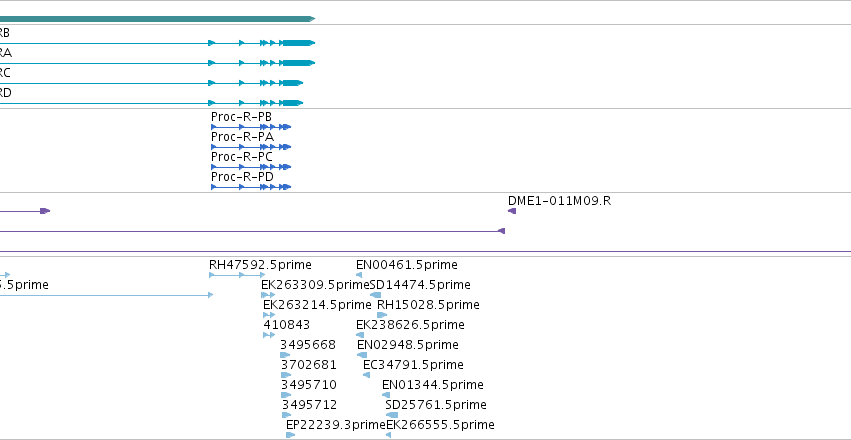Select the EN02948.5prime EST label
851x440 pixels.
point(408,345)
